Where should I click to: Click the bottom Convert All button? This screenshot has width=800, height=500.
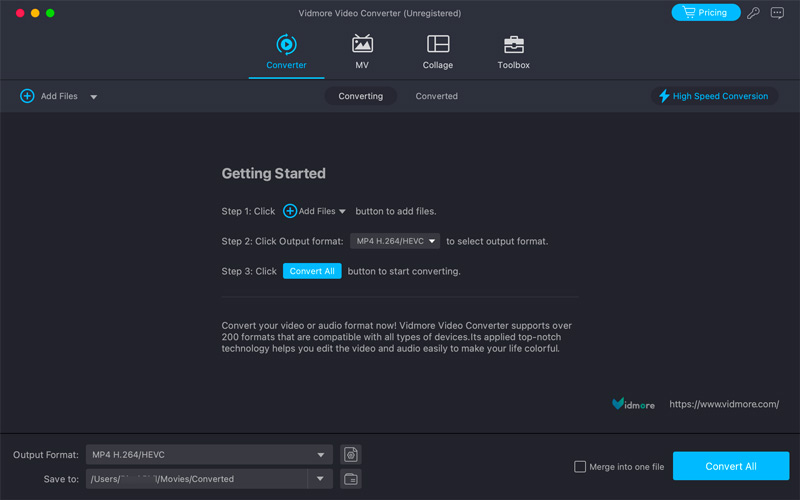(731, 466)
